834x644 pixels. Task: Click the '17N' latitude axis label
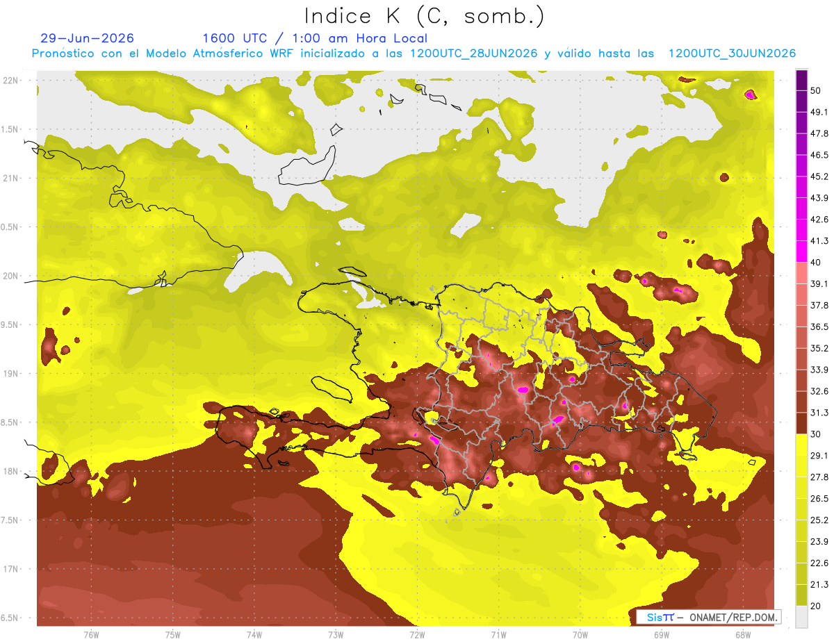pos(10,570)
